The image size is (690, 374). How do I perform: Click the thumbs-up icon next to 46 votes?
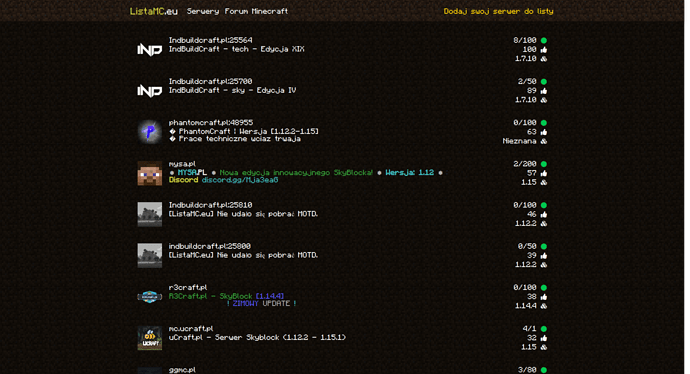(544, 215)
